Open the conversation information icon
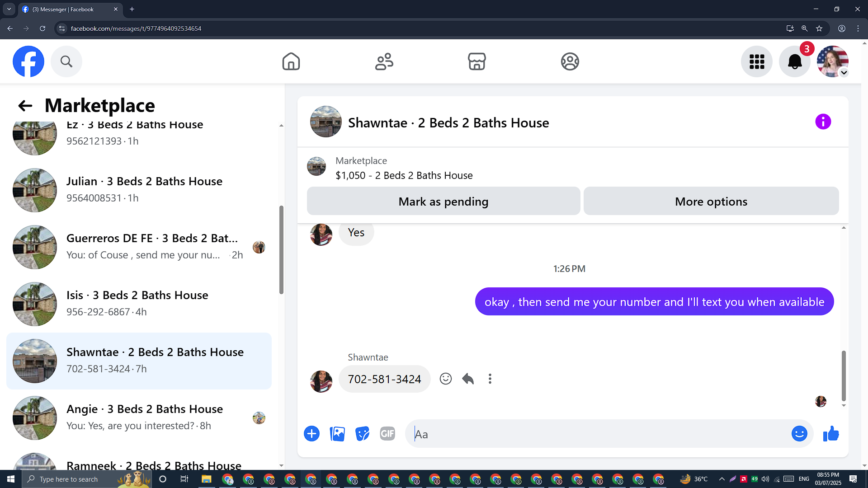 point(823,122)
